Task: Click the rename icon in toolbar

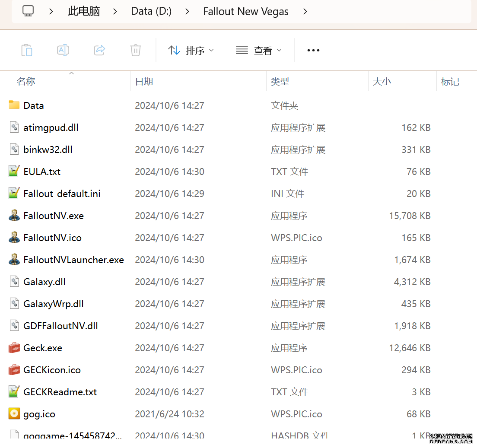Action: click(63, 50)
